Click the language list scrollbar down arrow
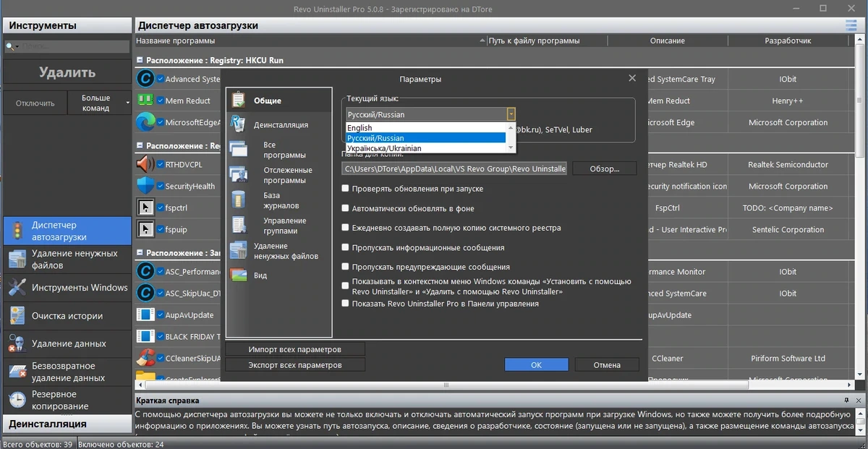 tap(511, 147)
